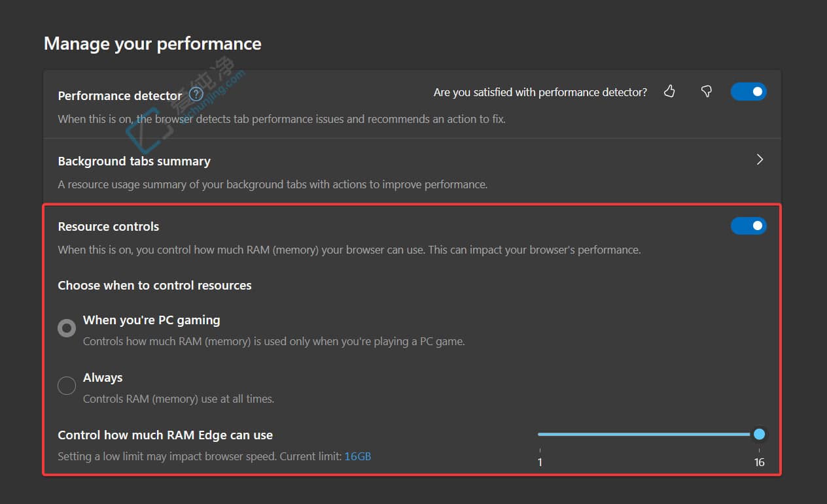Image resolution: width=827 pixels, height=504 pixels.
Task: Click "Are you satisfied with performance detector?" text
Action: (x=540, y=92)
